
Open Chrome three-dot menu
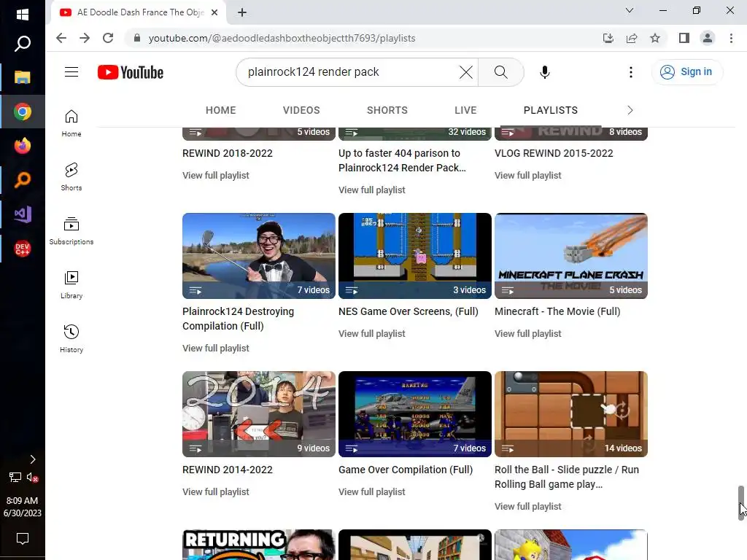(731, 38)
